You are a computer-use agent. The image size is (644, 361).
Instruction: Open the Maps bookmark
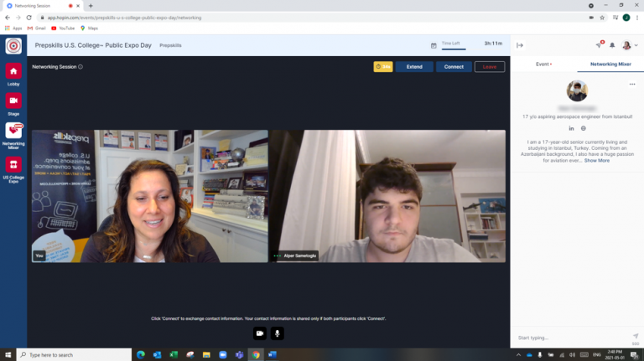(89, 28)
